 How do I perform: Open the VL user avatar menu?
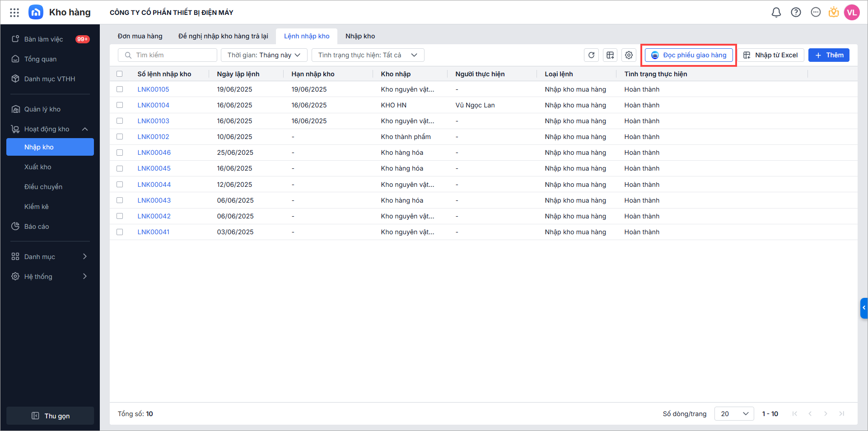[x=852, y=13]
